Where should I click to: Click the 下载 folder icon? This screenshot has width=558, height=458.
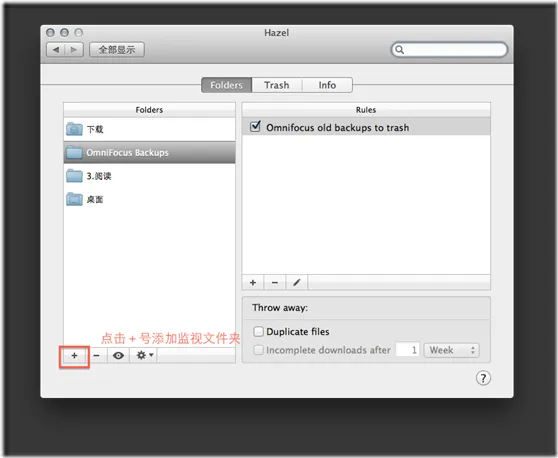[74, 129]
